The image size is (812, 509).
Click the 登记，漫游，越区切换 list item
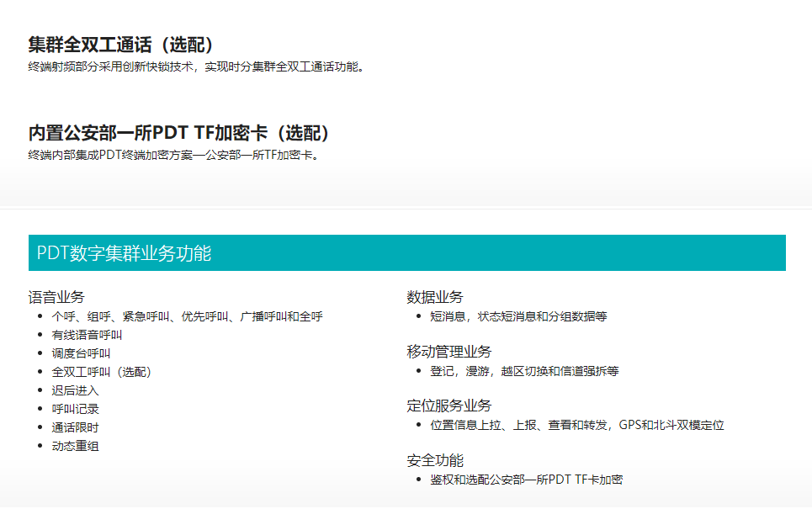[x=524, y=371]
